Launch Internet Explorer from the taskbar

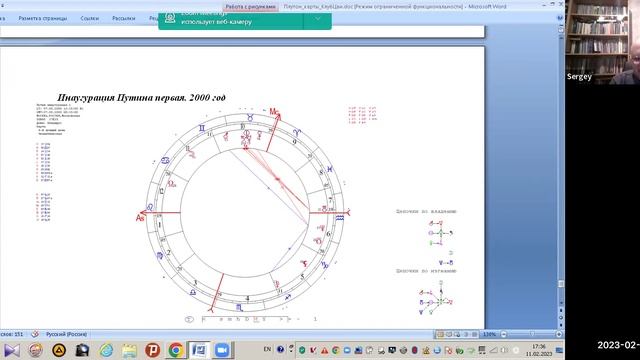pyautogui.click(x=106, y=350)
